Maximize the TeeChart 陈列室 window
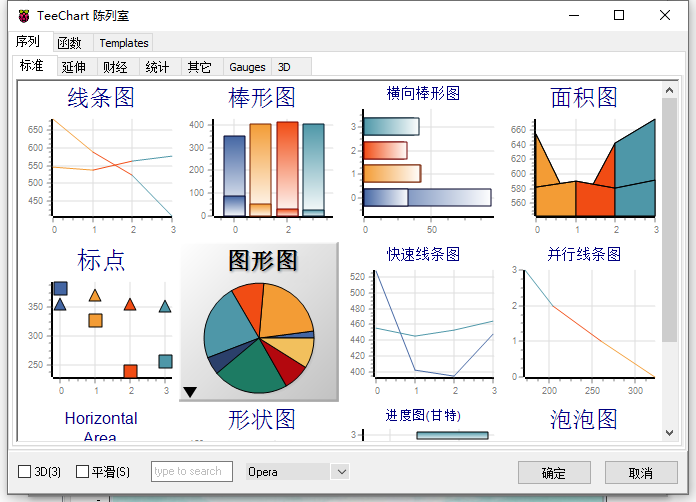696x502 pixels. click(619, 16)
